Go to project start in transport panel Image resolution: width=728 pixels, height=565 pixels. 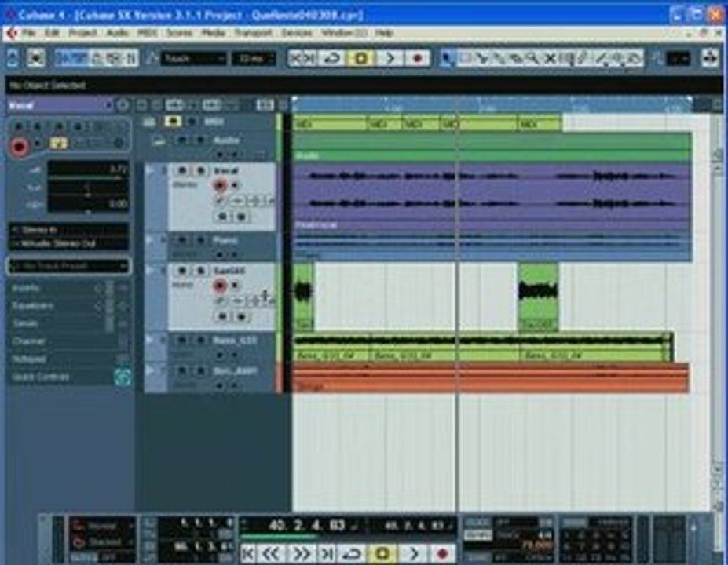pyautogui.click(x=248, y=553)
